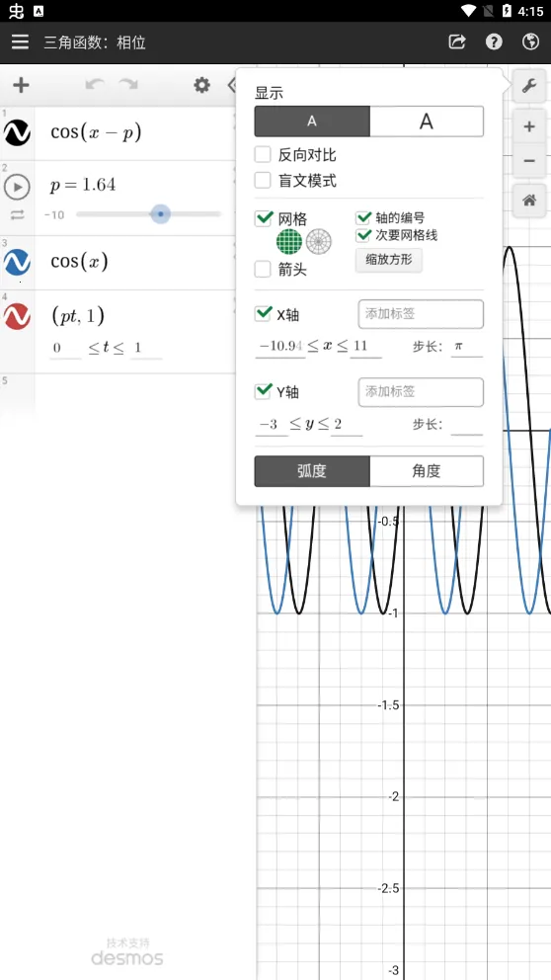The width and height of the screenshot is (551, 980).
Task: Close graph settings via wrench icon
Action: (x=529, y=86)
